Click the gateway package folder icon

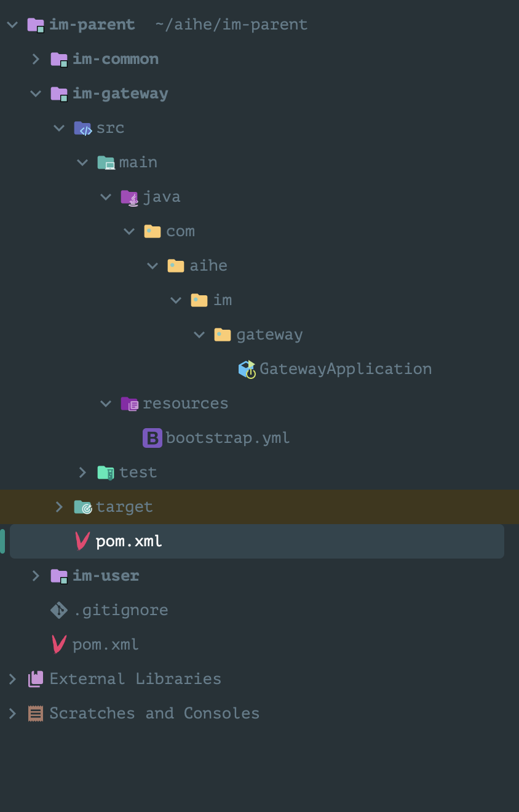click(x=223, y=335)
